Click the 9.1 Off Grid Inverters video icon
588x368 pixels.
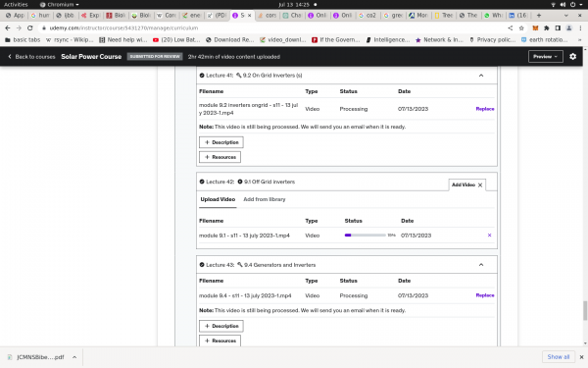(x=240, y=182)
